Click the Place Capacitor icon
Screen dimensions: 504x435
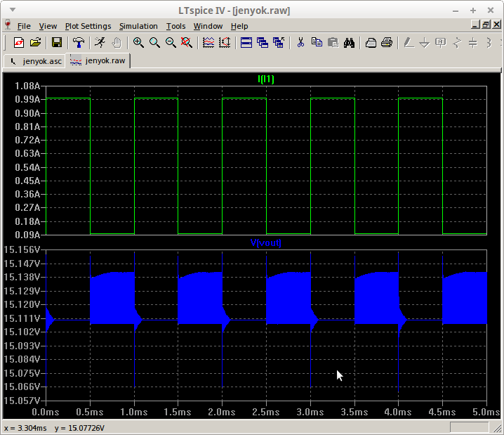[473, 42]
